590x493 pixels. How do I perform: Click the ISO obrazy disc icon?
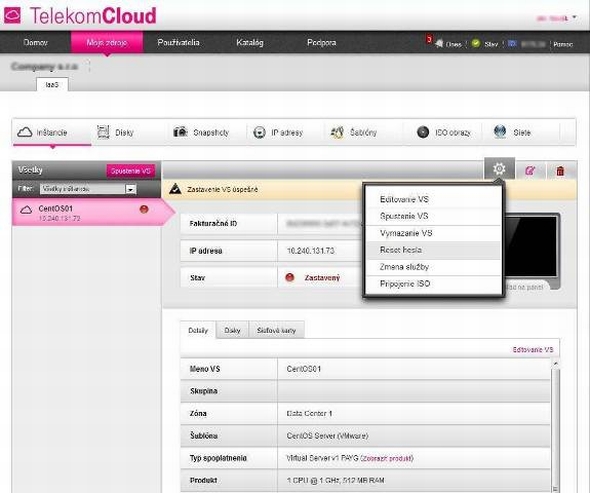[x=423, y=132]
